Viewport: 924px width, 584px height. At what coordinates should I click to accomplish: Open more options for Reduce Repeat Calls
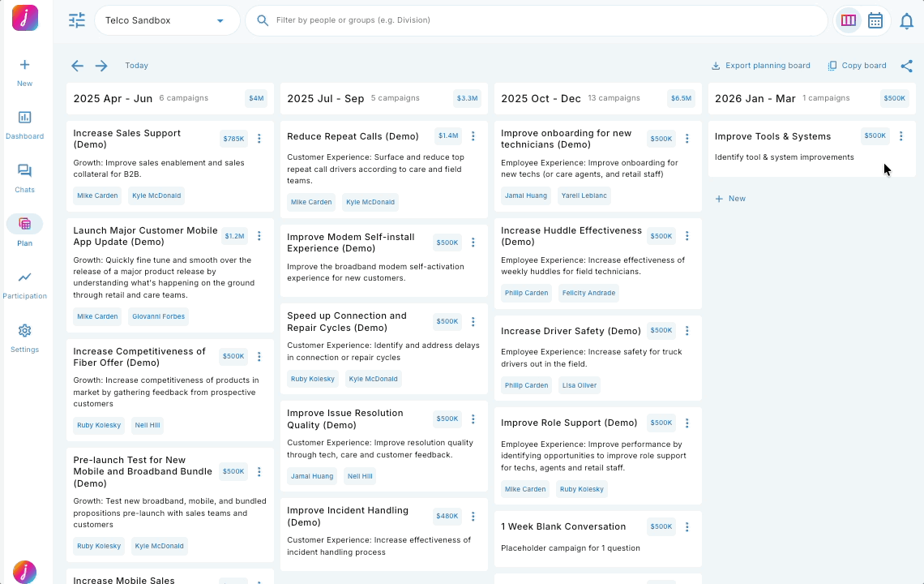click(473, 136)
